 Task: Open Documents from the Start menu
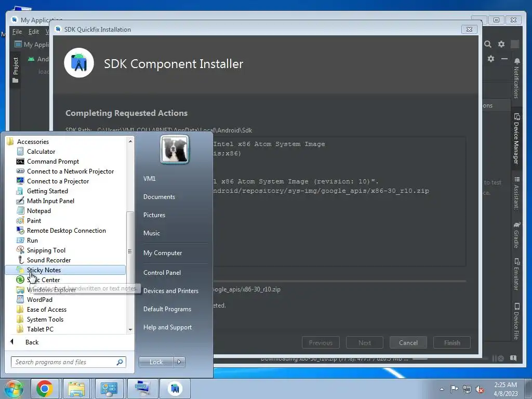159,197
